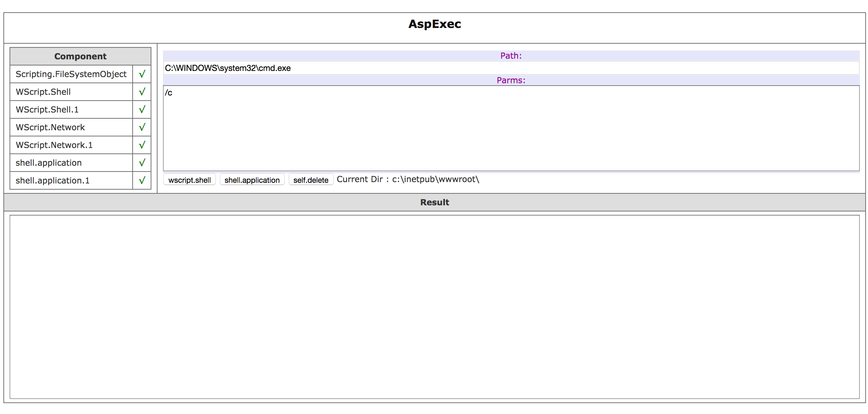Click the Result section header
The width and height of the screenshot is (868, 414).
pyautogui.click(x=434, y=202)
